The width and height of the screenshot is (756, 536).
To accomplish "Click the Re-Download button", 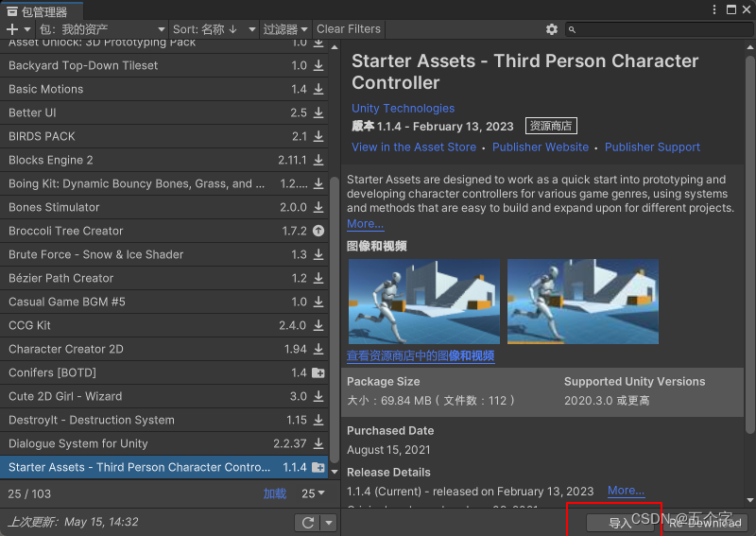I will [x=705, y=523].
